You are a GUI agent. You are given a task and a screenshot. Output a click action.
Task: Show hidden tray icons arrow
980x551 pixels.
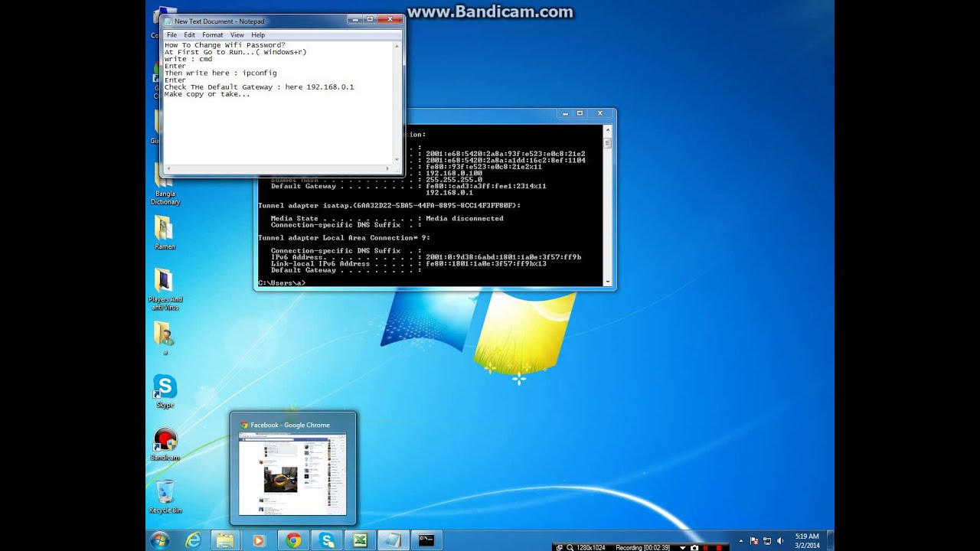740,541
